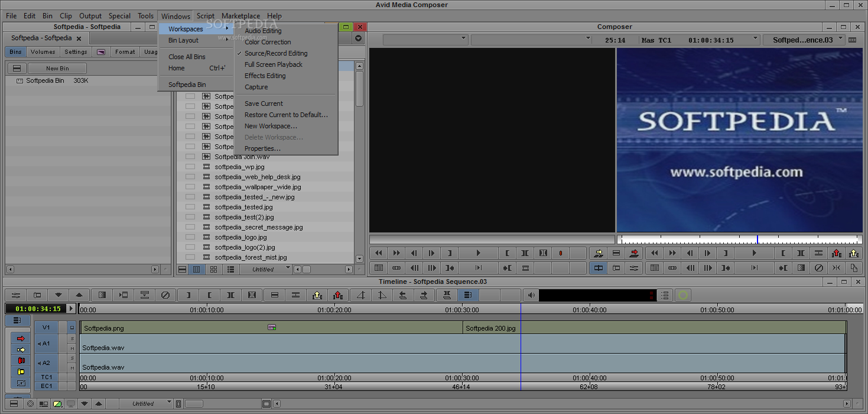Select Softpedia Bin in project list
868x414 pixels.
click(x=45, y=80)
